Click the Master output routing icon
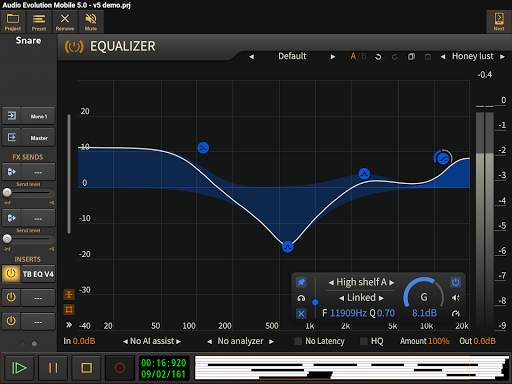The width and height of the screenshot is (512, 384). 12,137
